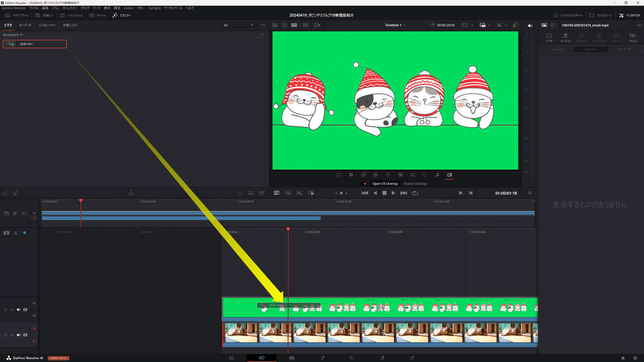This screenshot has height=362, width=644.
Task: Switch to the オーディオ effects tab
Action: click(25, 25)
